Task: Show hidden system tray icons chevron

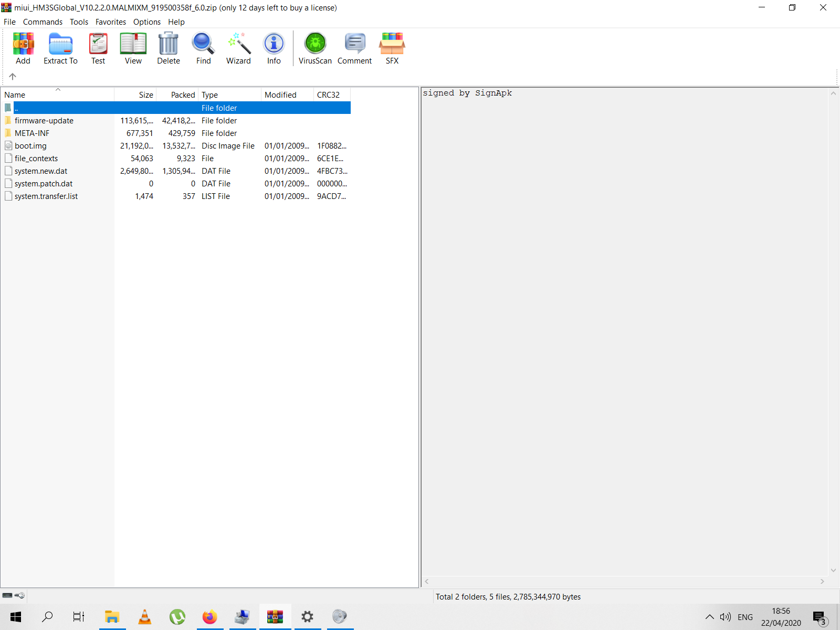Action: pos(709,617)
